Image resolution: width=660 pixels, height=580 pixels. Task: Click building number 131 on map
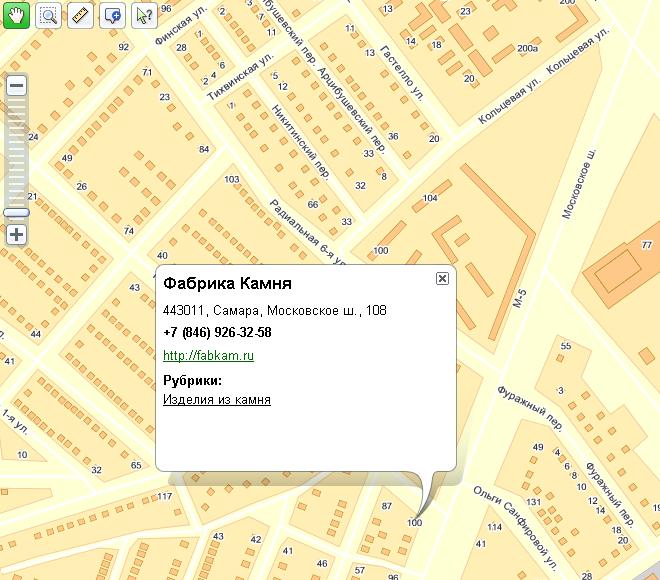tap(533, 502)
